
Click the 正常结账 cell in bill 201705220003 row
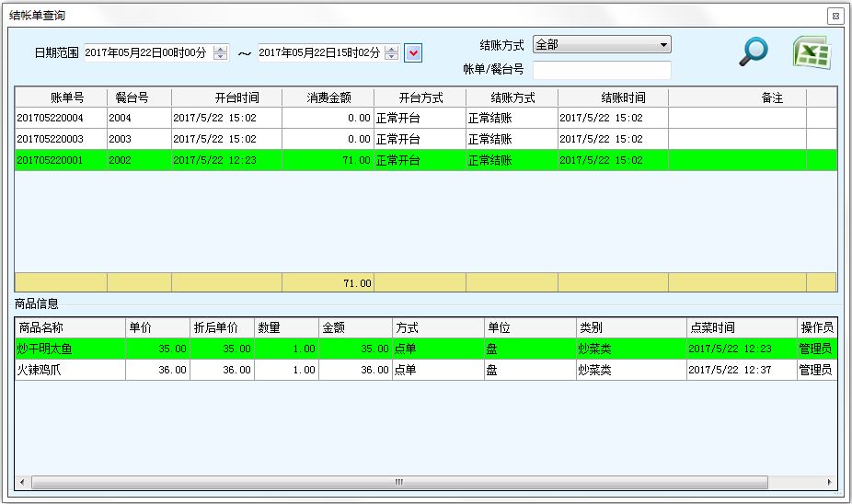[x=512, y=139]
